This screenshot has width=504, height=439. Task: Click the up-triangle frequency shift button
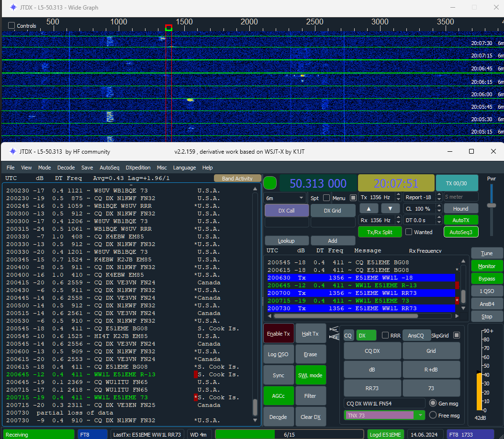click(x=369, y=209)
